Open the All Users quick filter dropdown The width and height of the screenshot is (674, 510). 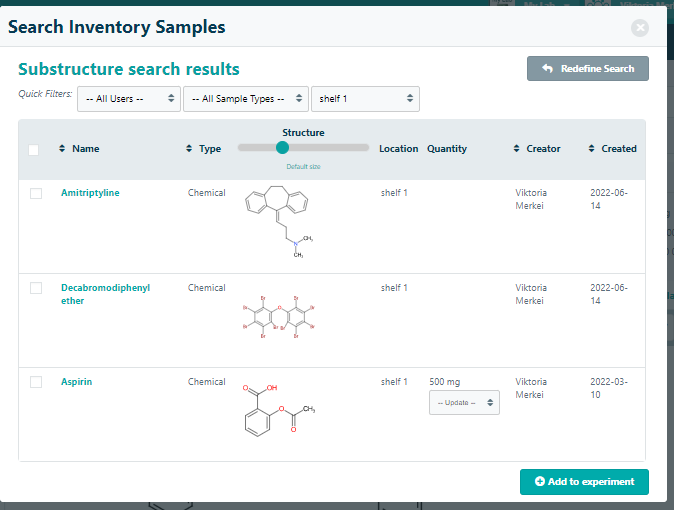[129, 99]
